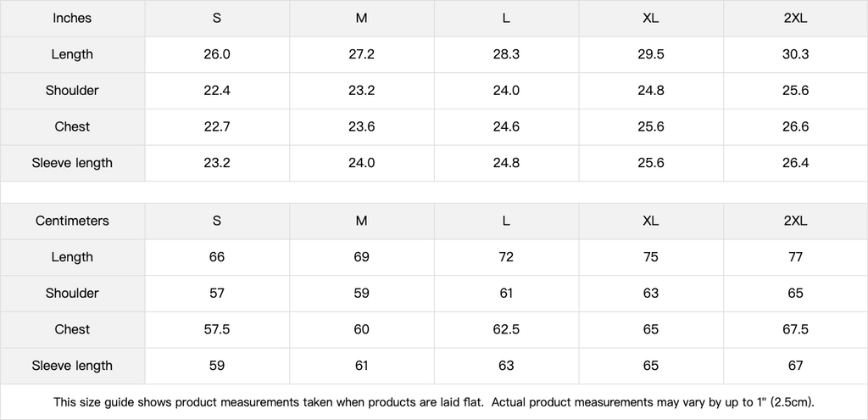
Task: Click the size guide disclaimer note text
Action: point(433,402)
